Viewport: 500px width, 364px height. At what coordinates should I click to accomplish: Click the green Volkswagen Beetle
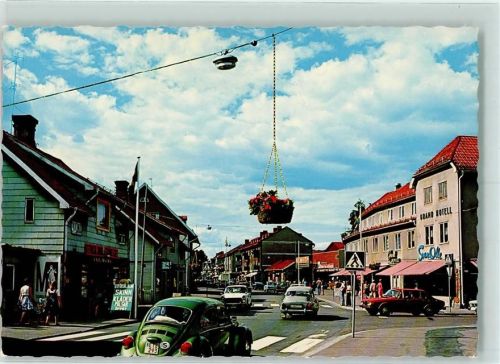pos(187,327)
